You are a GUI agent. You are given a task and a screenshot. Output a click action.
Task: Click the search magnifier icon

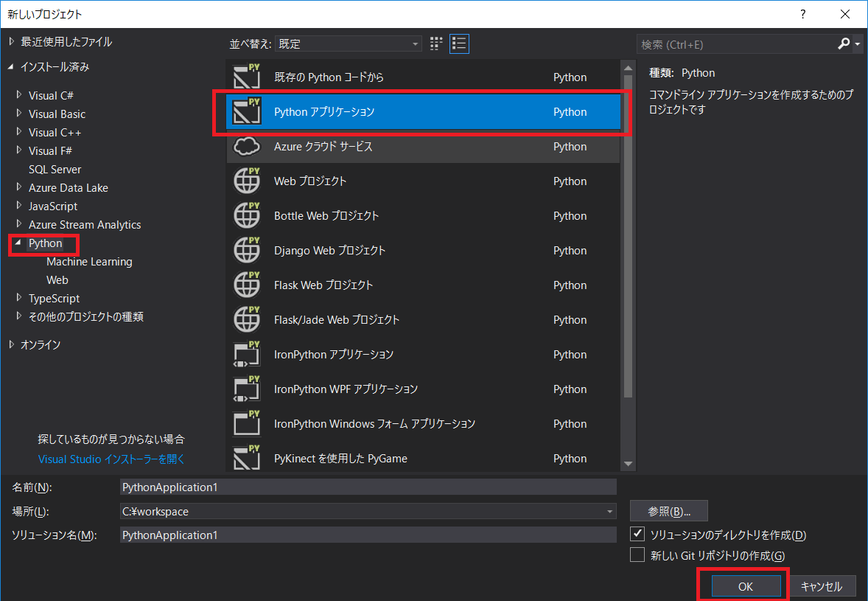(x=844, y=44)
